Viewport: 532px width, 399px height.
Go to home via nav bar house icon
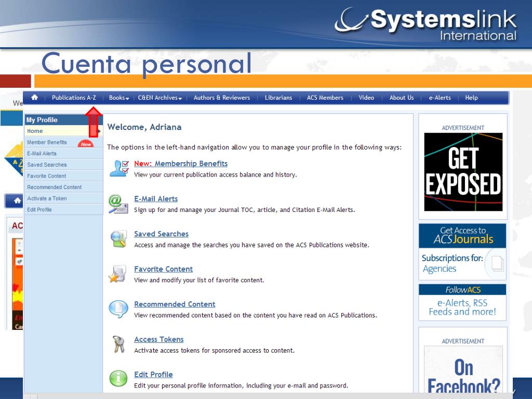coord(34,98)
